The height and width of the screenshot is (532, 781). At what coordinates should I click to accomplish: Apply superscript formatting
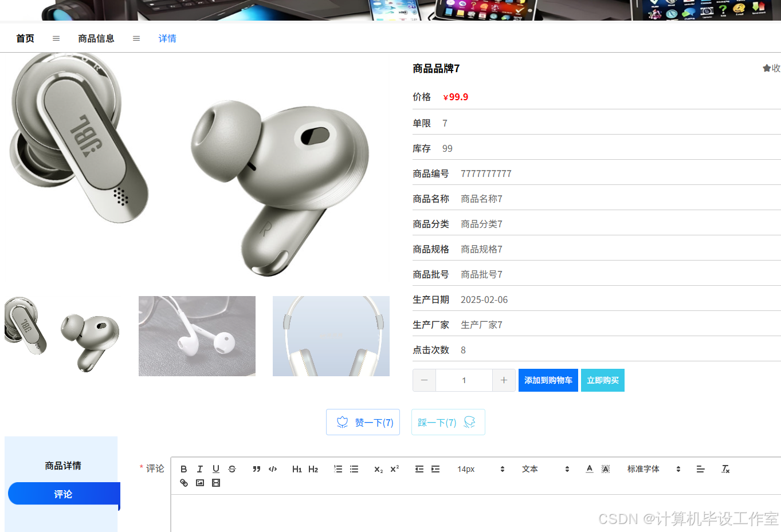395,469
